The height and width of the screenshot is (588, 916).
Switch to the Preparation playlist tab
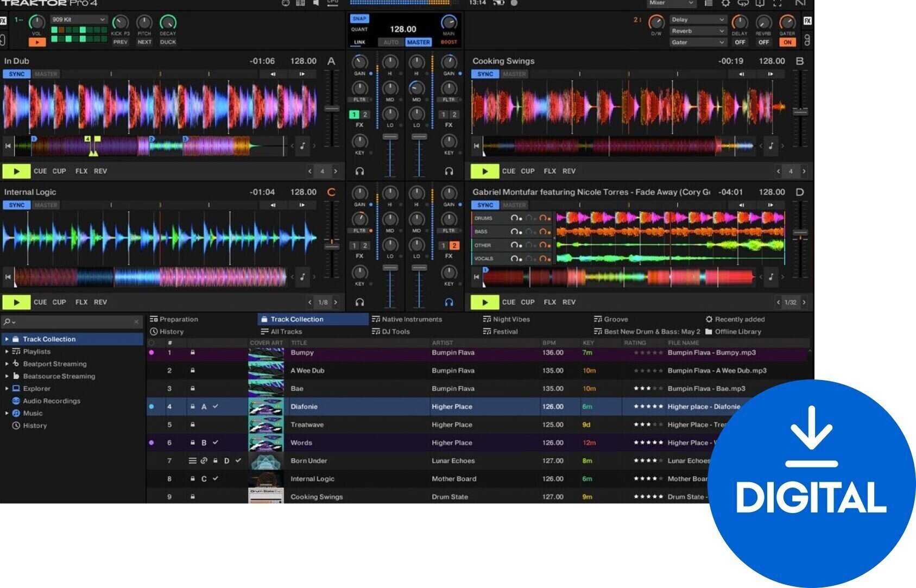tap(174, 319)
